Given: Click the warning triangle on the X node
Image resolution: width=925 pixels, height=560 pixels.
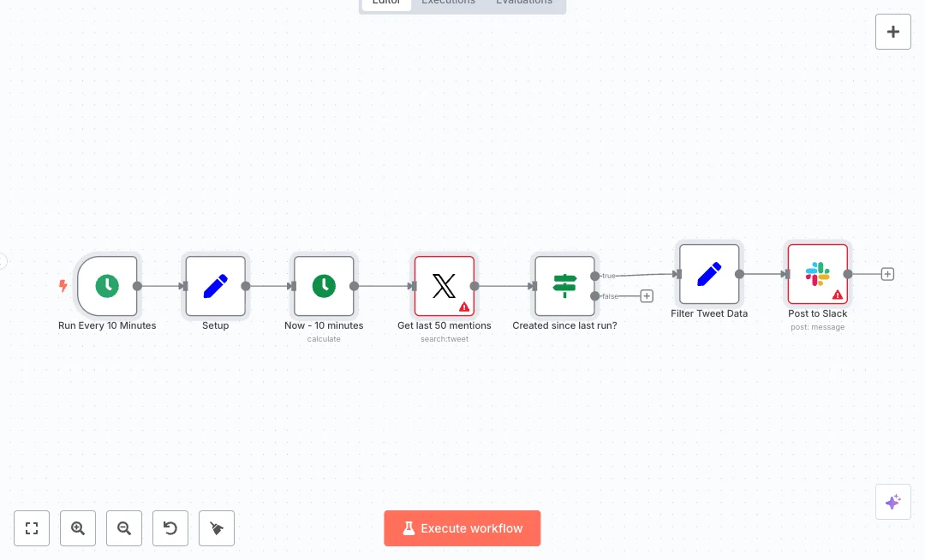Looking at the screenshot, I should pos(464,307).
